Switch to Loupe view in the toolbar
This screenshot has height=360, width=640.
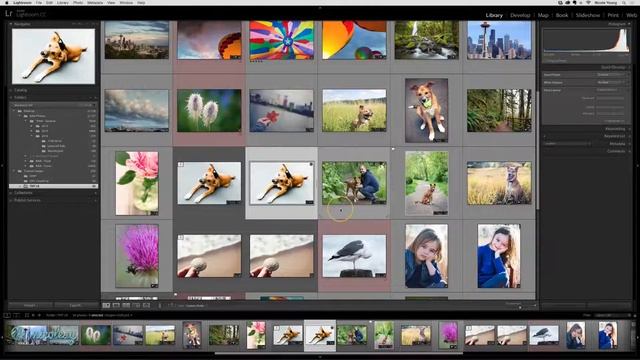116,305
